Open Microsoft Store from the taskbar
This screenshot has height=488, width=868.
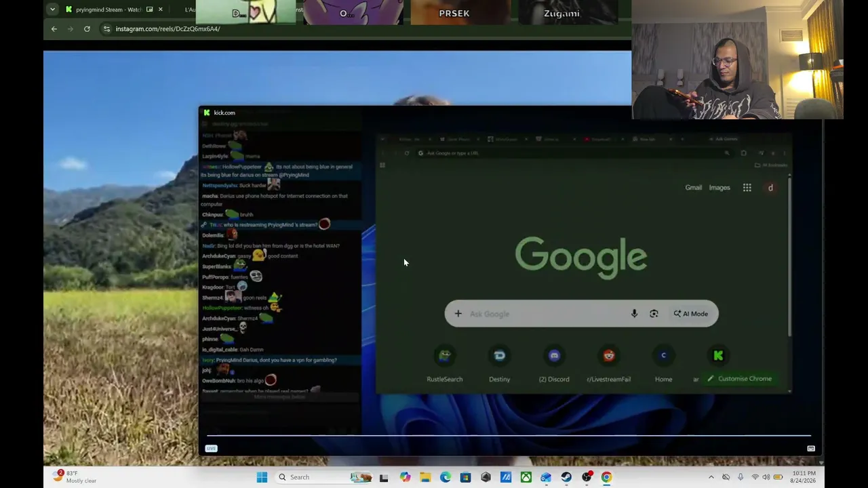point(465,477)
